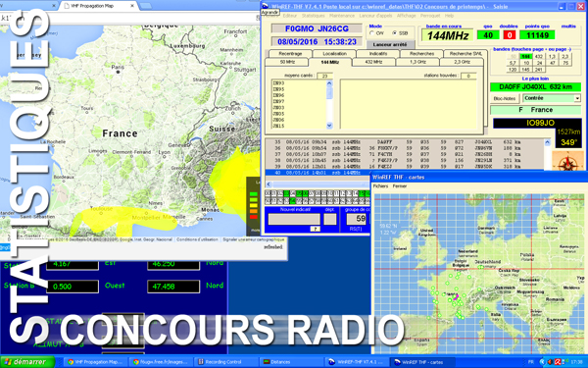The image size is (588, 368).
Task: Click Fermer in the cartes window
Action: coord(400,186)
